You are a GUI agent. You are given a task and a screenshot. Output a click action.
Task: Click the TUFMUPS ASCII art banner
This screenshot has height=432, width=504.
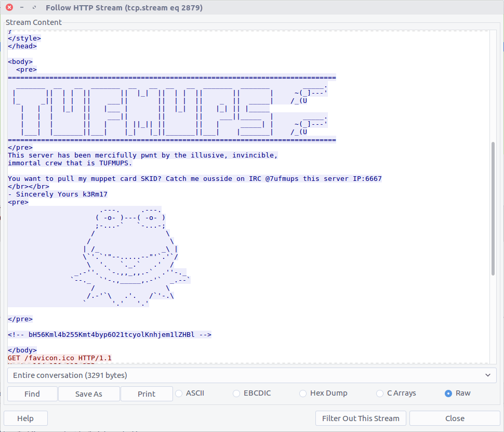145,108
